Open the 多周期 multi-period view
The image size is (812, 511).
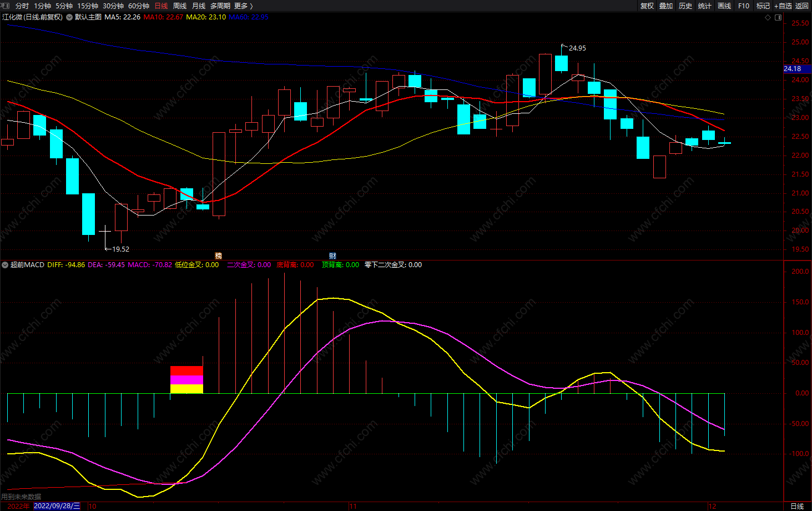point(220,6)
